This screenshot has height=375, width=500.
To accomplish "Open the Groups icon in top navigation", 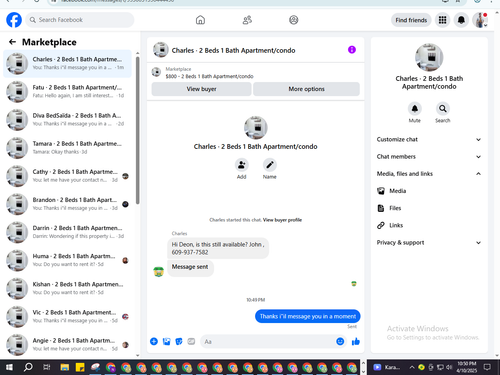I will (294, 20).
